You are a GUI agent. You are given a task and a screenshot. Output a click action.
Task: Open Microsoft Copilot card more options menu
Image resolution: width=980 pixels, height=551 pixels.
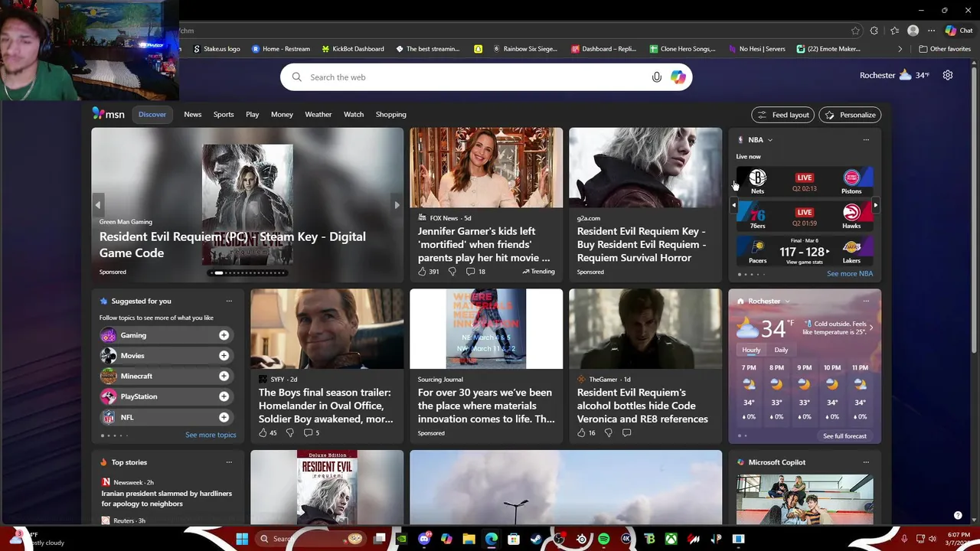click(x=866, y=462)
